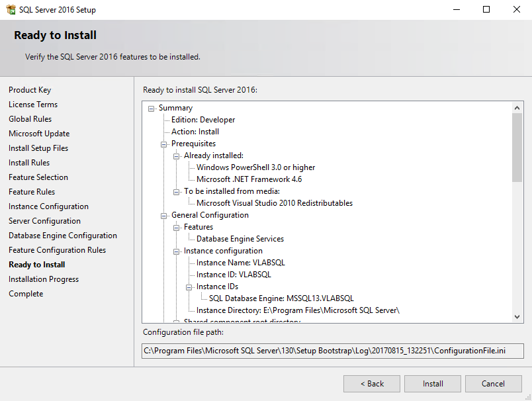532x401 pixels.
Task: Minimize the SQL Server 2016 Setup window
Action: 457,9
